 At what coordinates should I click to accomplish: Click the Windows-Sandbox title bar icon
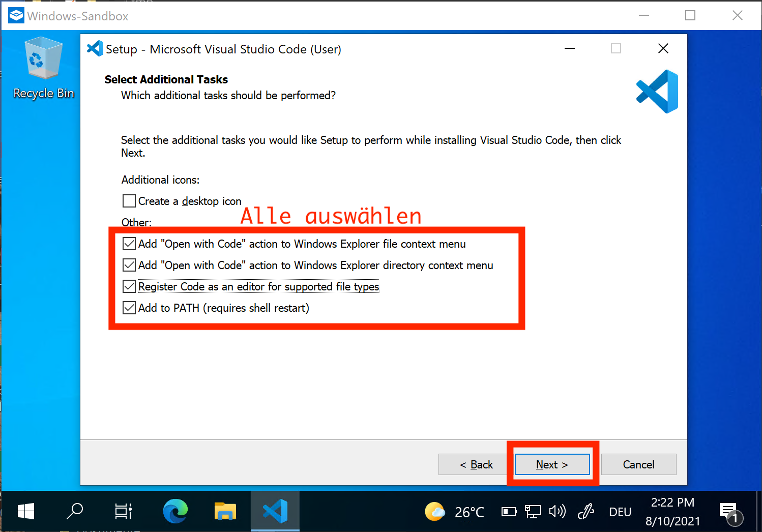pyautogui.click(x=16, y=16)
